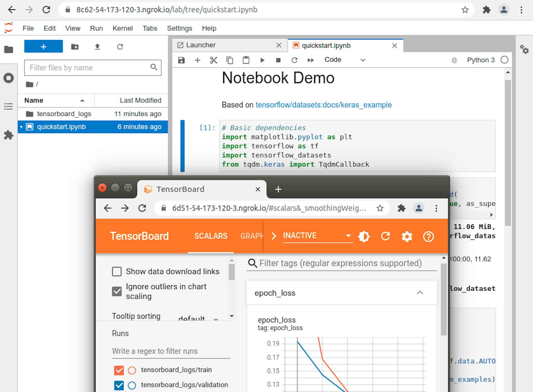Cut the selected cell with scissors icon
The height and width of the screenshot is (392, 533).
pos(214,60)
